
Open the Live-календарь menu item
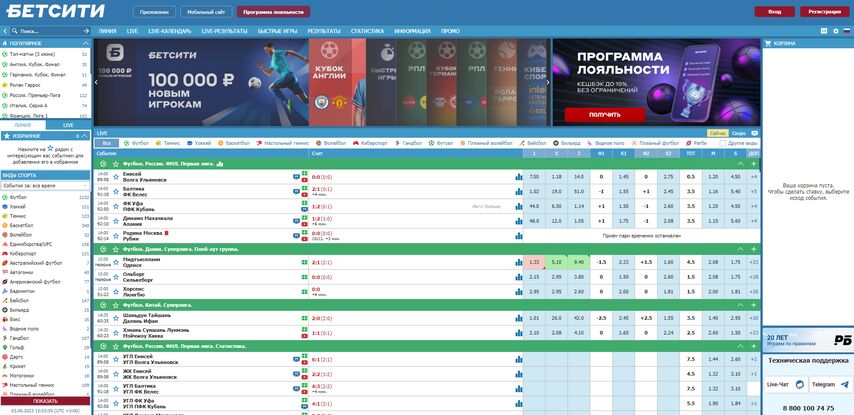pos(169,31)
